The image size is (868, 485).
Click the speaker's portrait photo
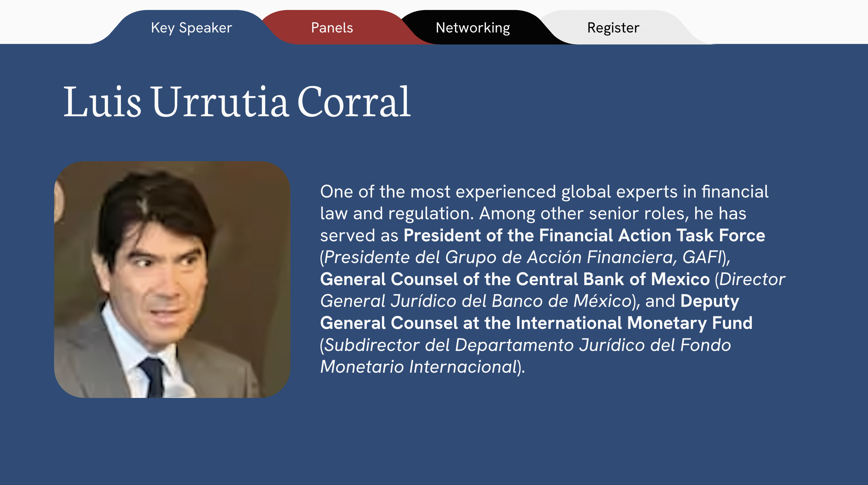pos(172,279)
